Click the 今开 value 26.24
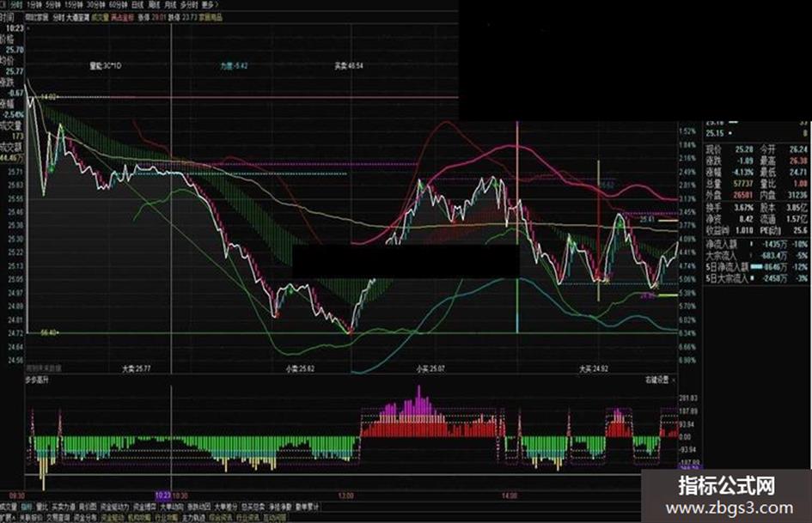 point(798,149)
